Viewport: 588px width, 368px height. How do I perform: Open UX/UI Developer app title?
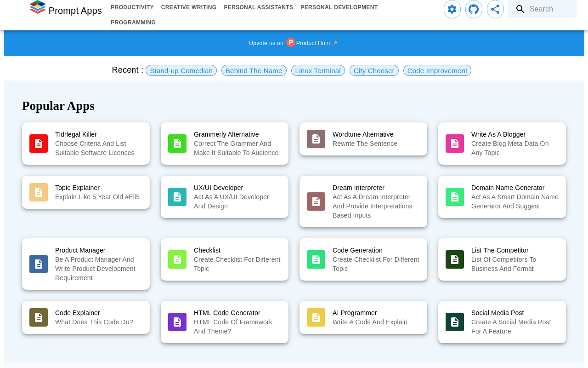[218, 188]
